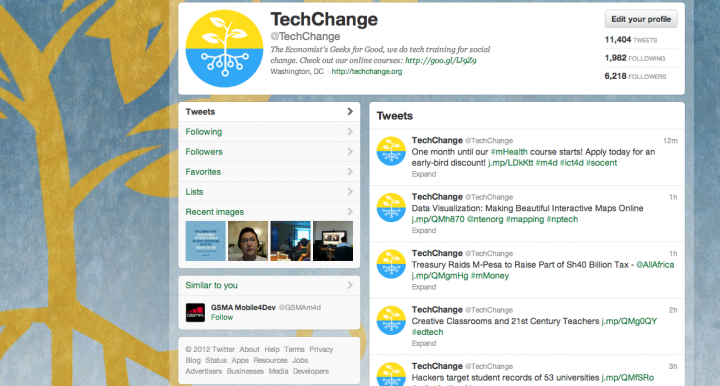
Task: Expand the Treasury Raids M-Pesa tweet
Action: tap(423, 287)
